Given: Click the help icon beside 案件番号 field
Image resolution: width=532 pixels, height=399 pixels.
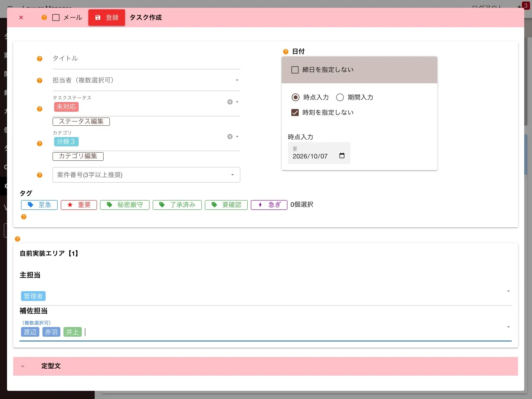Looking at the screenshot, I should [39, 175].
